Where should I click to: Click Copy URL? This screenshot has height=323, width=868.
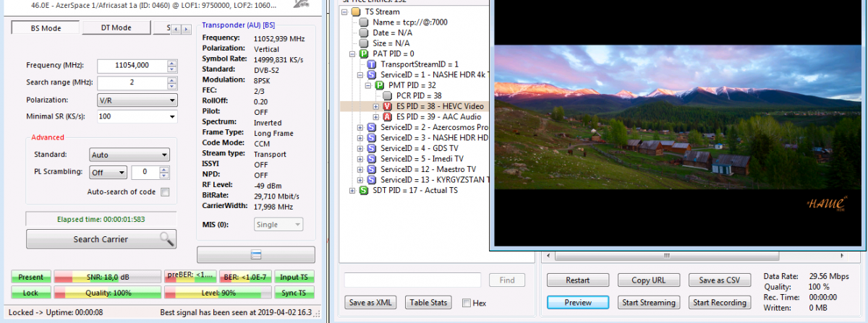(649, 280)
